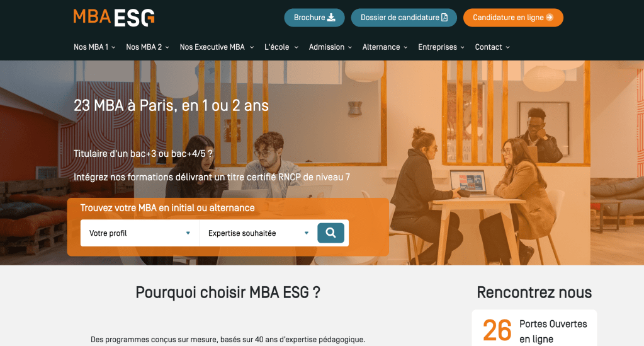The width and height of the screenshot is (644, 346).
Task: Click the arrow icon in Candidature en ligne
Action: [x=550, y=17]
